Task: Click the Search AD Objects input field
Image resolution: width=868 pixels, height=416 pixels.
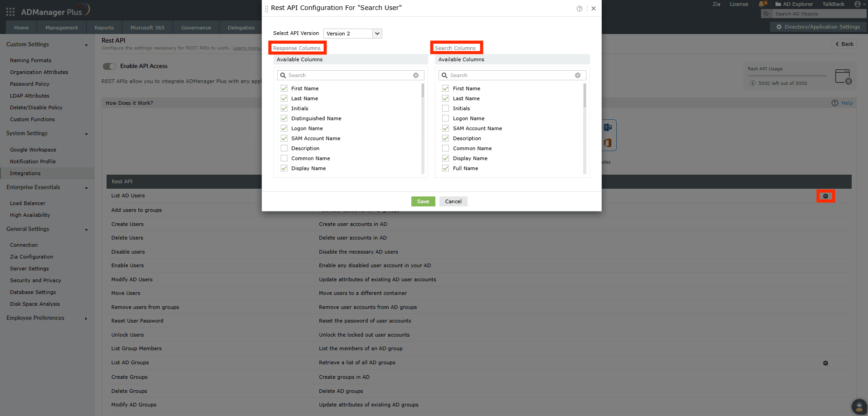Action: click(816, 14)
